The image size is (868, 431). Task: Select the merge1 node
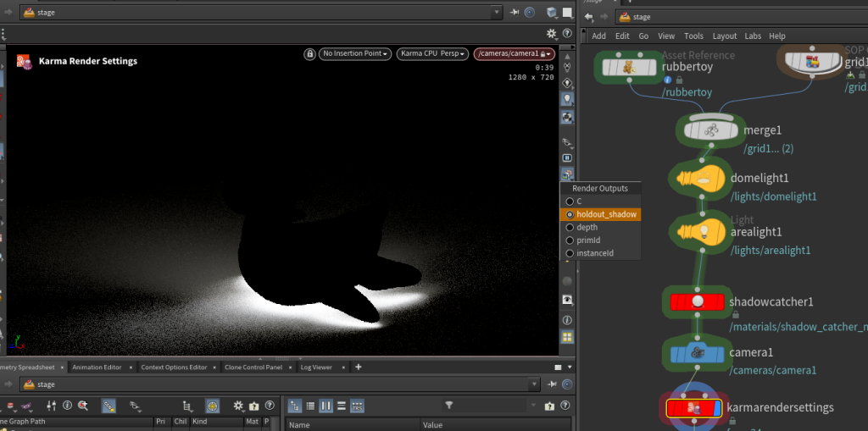coord(710,131)
